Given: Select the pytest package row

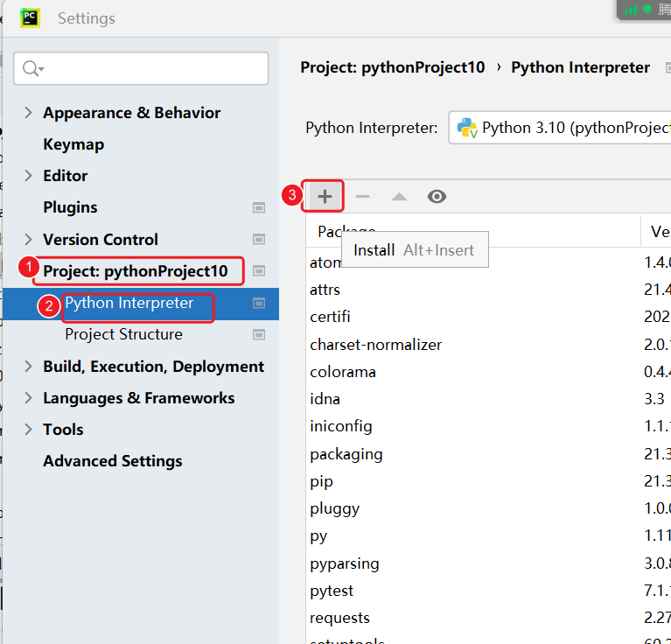Looking at the screenshot, I should point(488,591).
